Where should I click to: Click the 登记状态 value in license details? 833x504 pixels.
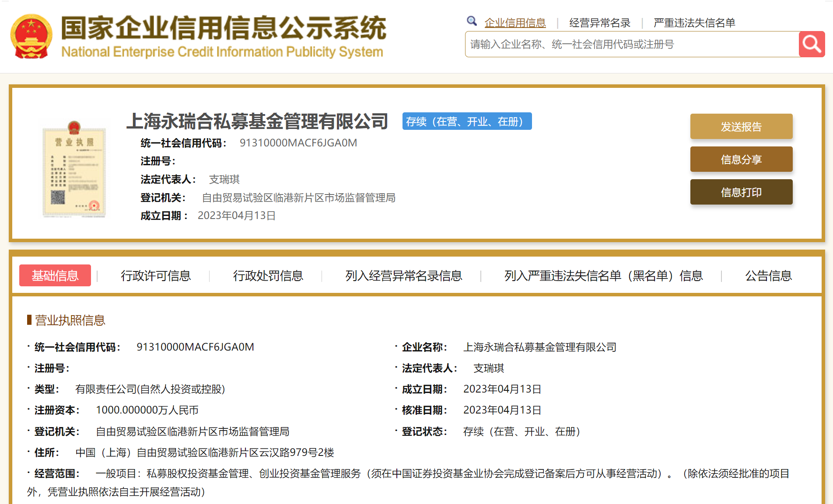[521, 431]
